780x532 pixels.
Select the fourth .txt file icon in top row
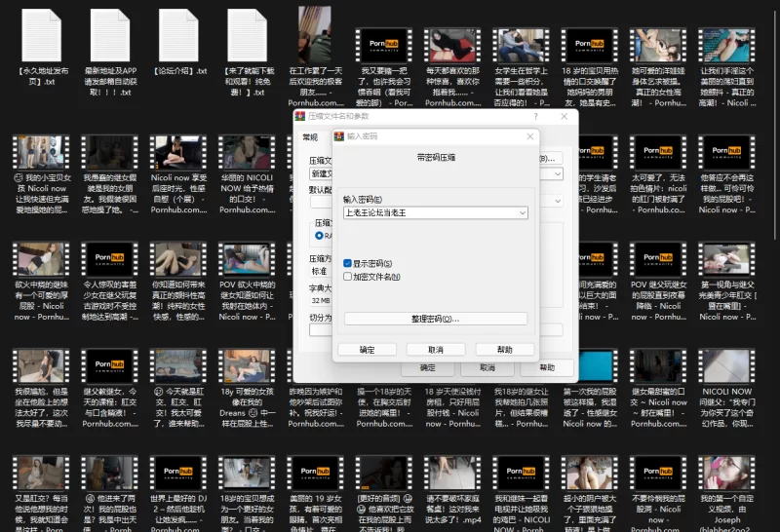249,35
